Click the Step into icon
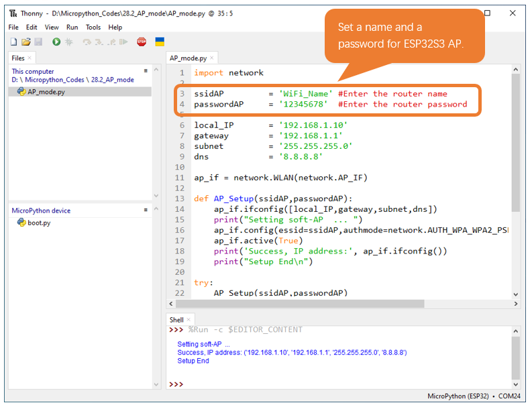This screenshot has width=532, height=407. point(99,42)
